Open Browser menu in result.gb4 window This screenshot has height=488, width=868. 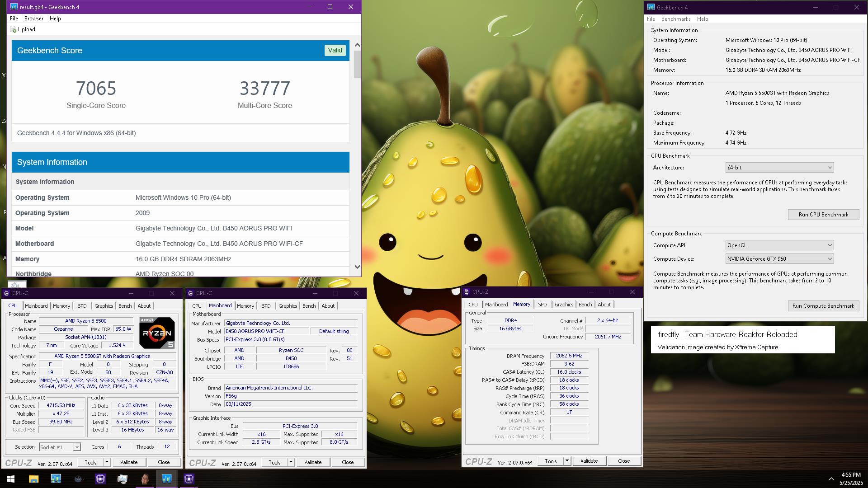click(34, 19)
